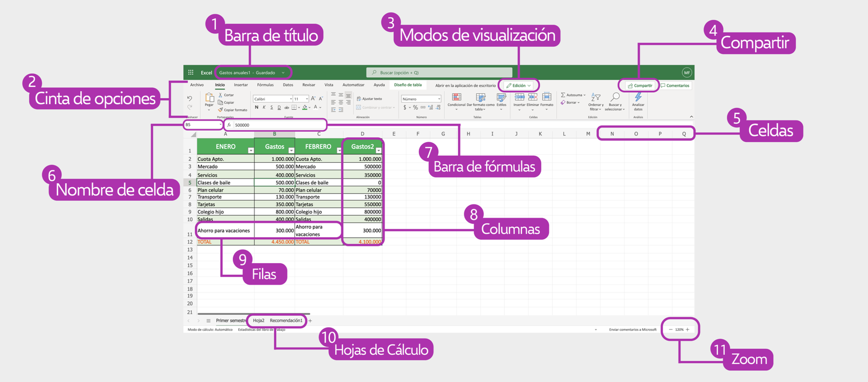
Task: Click the Compartir button
Action: pyautogui.click(x=640, y=85)
